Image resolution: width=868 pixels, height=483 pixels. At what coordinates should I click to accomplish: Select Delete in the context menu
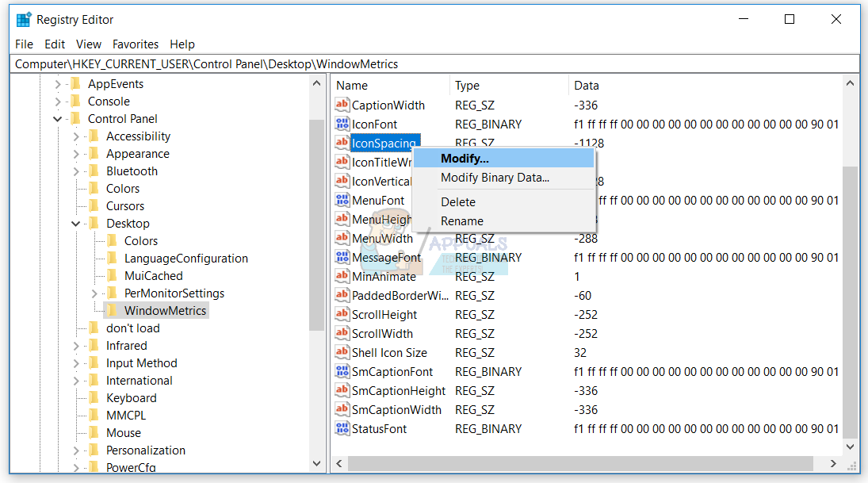(x=458, y=202)
